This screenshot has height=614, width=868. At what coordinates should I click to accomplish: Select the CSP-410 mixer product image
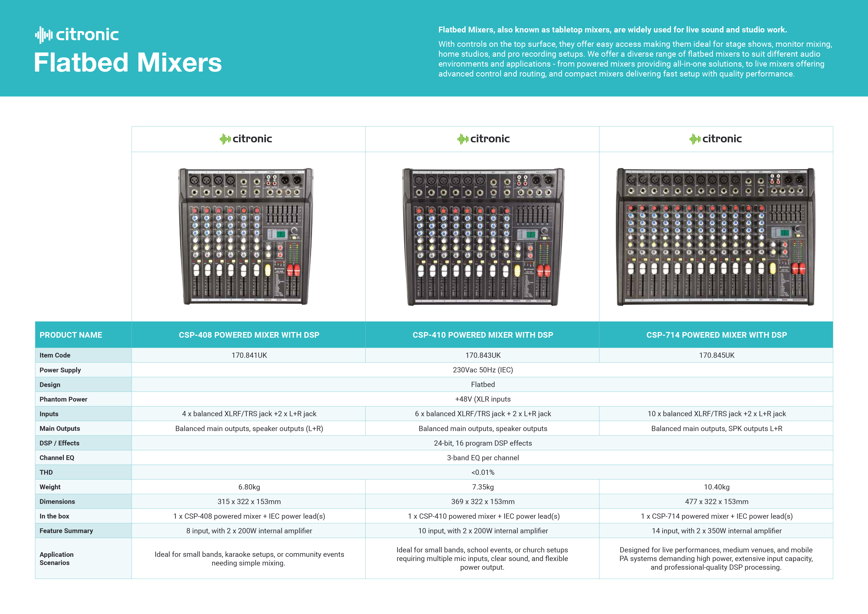483,236
